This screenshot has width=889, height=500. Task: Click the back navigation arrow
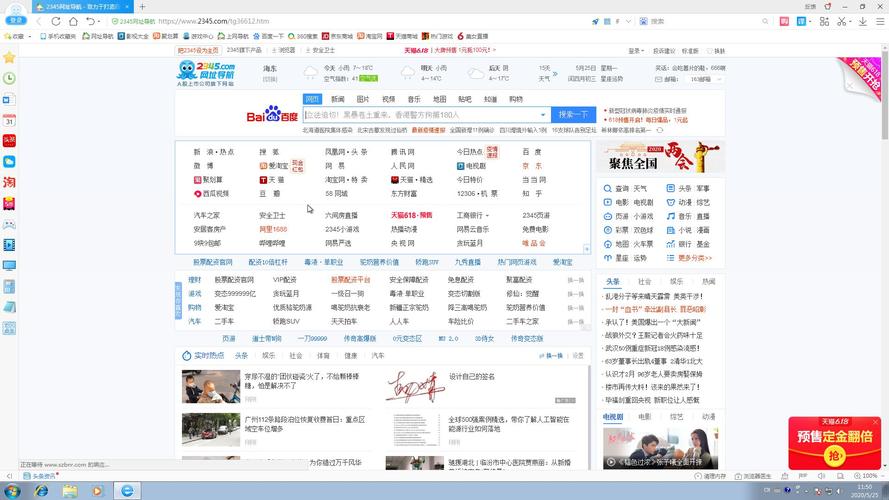coord(39,21)
